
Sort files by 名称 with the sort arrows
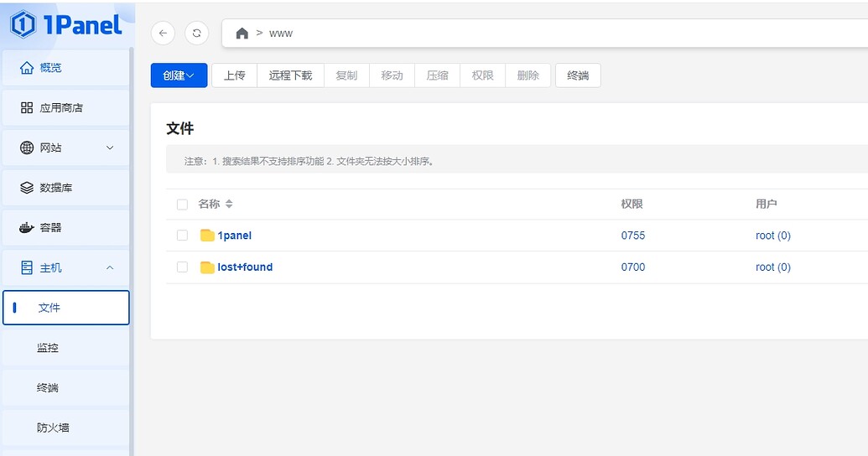(x=229, y=205)
